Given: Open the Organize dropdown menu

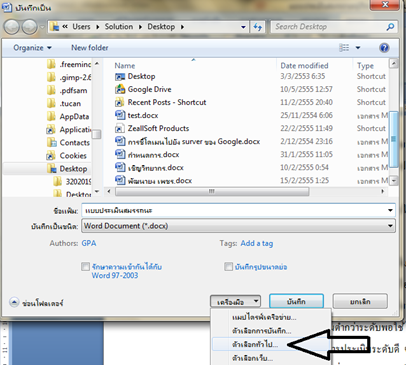Looking at the screenshot, I should coord(32,48).
